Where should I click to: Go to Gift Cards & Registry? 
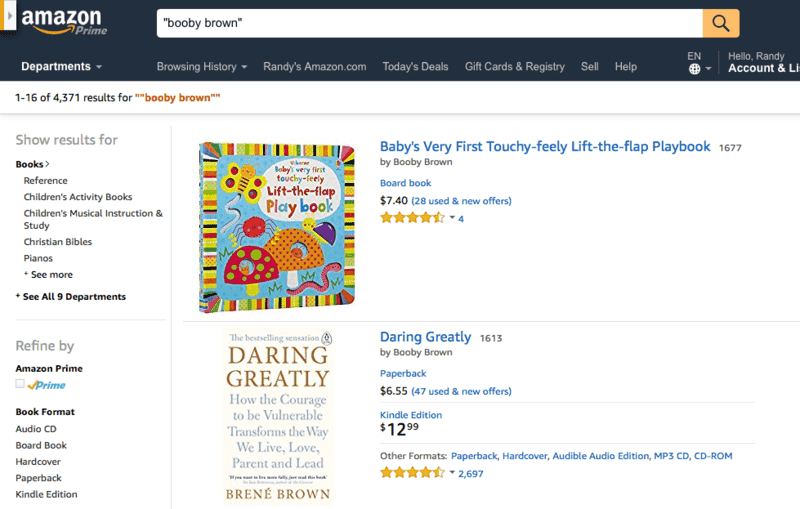coord(514,67)
